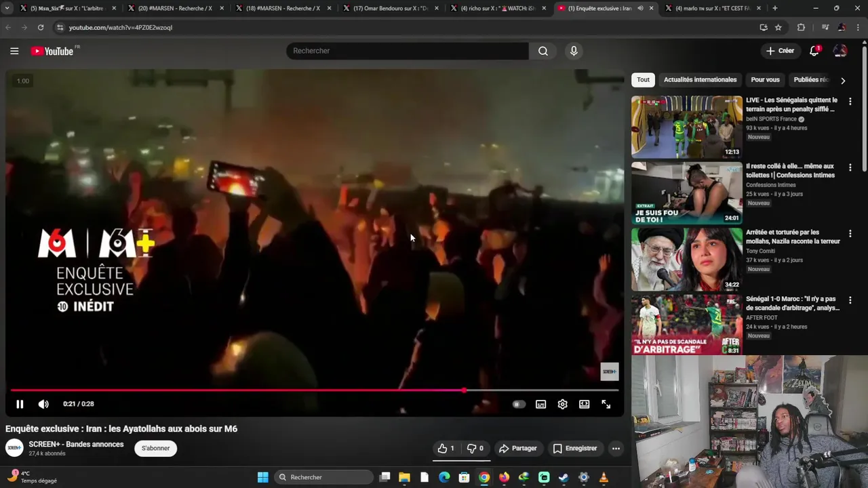Go to the YouTube home logo
This screenshot has width=868, height=488.
[52, 51]
